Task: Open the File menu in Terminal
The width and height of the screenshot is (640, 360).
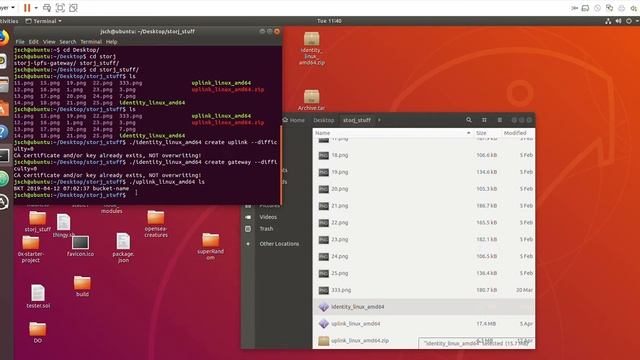Action: point(20,42)
